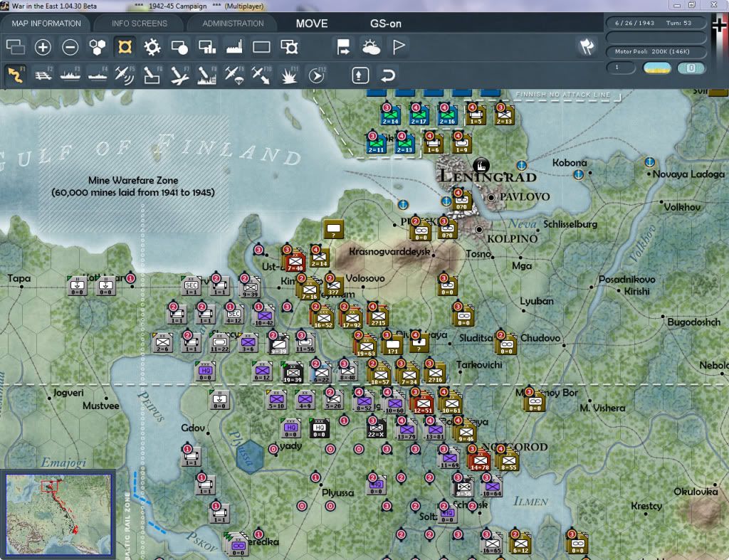Screen dimensions: 729x560
Task: Click the rectangle-with-circle toolbar icon
Action: point(179,47)
